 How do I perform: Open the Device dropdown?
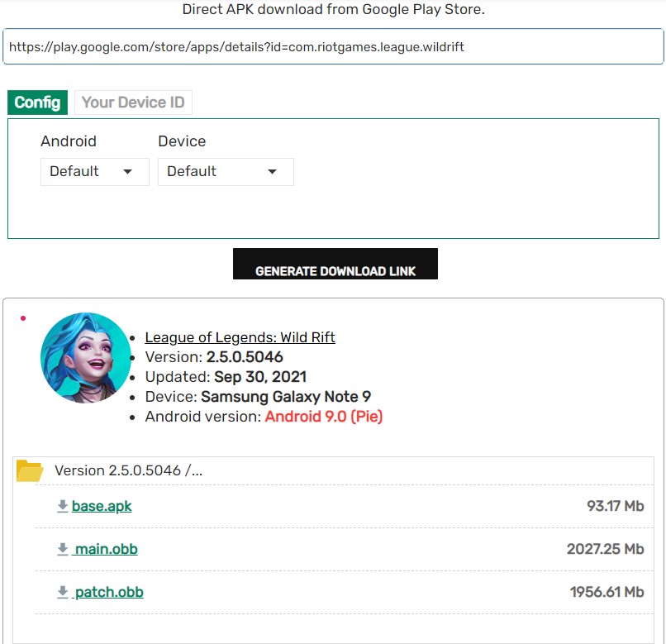226,172
